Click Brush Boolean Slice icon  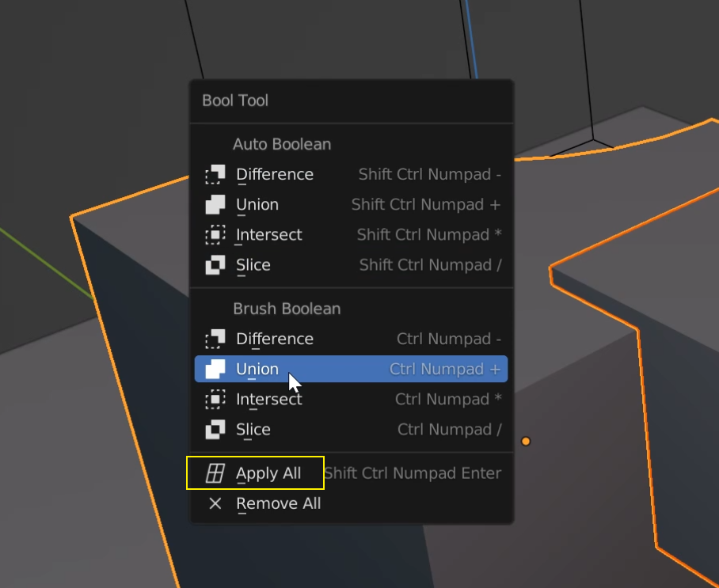tap(215, 430)
